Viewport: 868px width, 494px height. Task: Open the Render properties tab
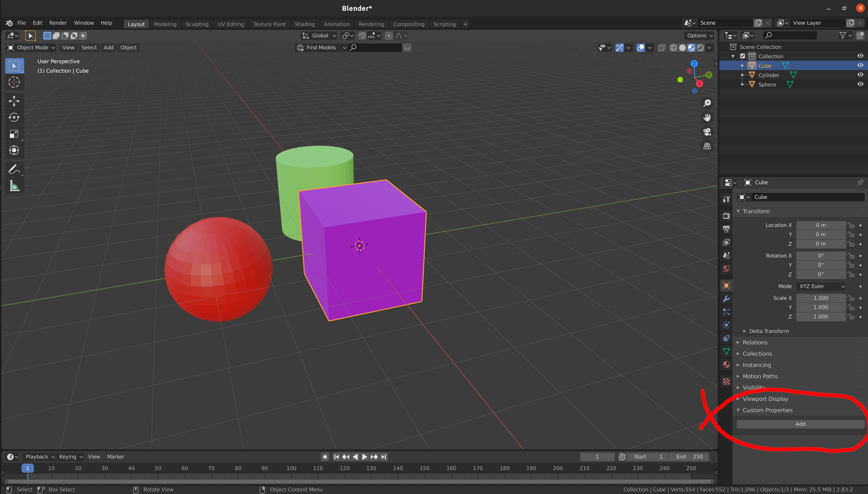click(726, 216)
